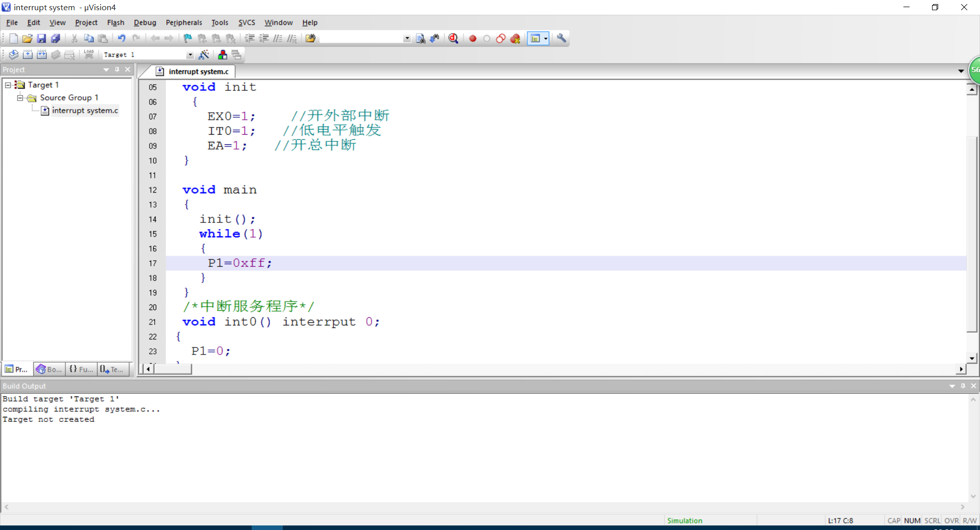
Task: Open the Peripherals menu
Action: (x=184, y=22)
